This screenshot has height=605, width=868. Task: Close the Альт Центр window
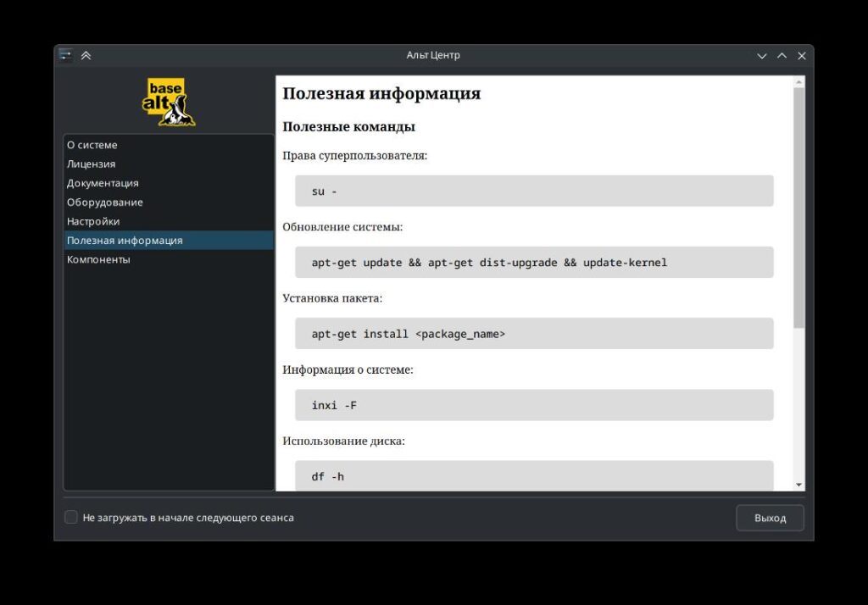click(802, 56)
